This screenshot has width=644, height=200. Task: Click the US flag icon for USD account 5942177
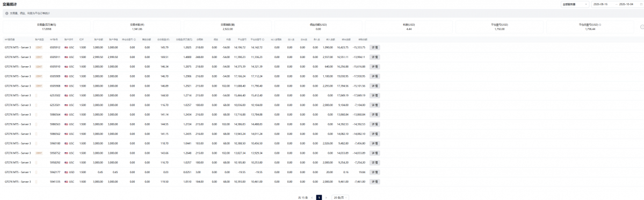66,172
